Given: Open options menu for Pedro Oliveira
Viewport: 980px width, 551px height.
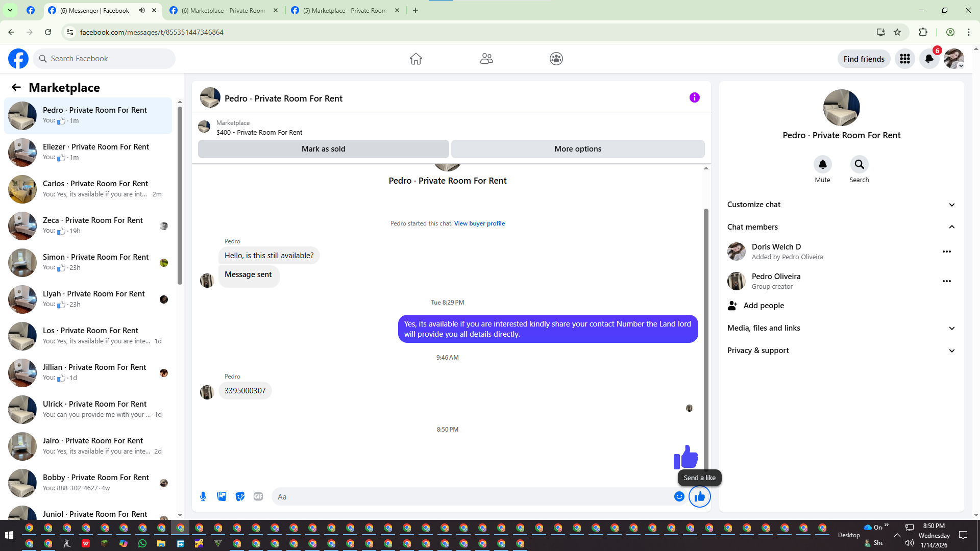Looking at the screenshot, I should [946, 281].
